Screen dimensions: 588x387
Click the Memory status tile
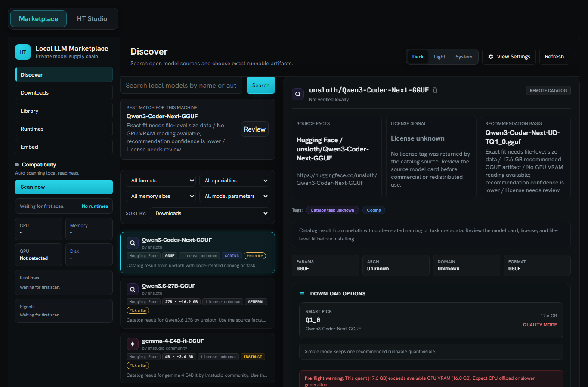tap(89, 229)
